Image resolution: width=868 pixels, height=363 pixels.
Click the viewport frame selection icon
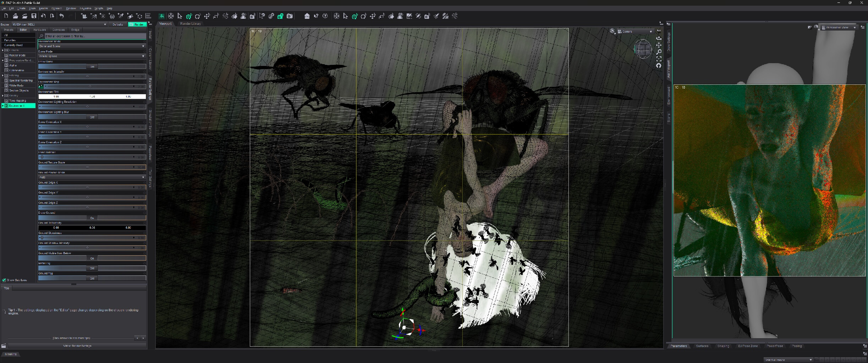click(659, 59)
